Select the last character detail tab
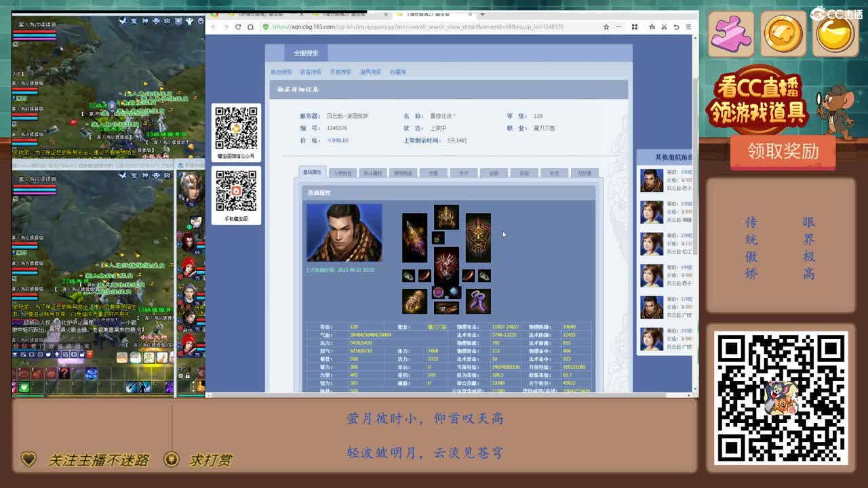The image size is (868, 488). 585,173
